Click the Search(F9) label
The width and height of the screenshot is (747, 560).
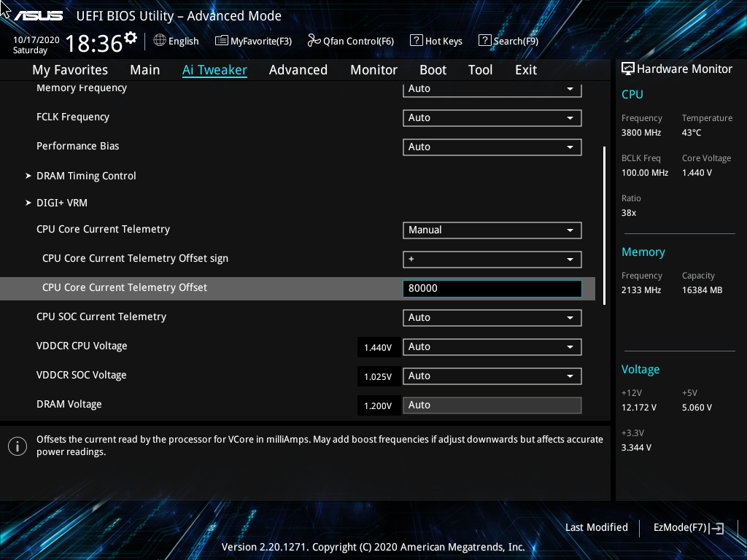(516, 41)
